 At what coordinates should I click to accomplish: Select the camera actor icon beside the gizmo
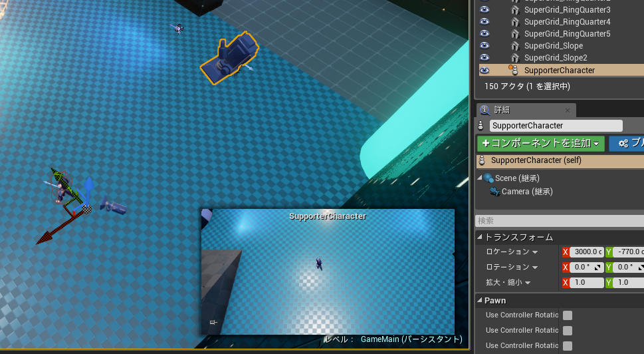[x=114, y=205]
